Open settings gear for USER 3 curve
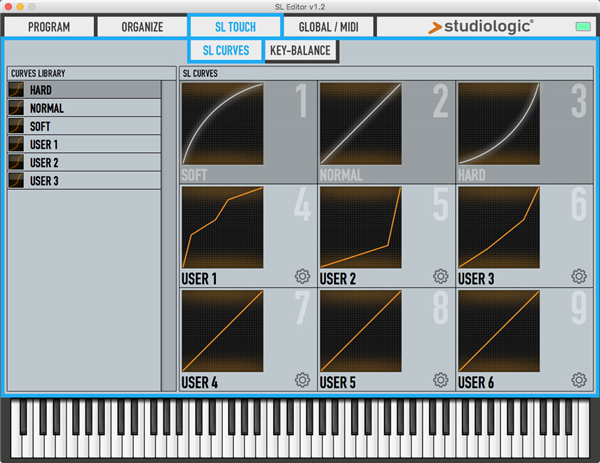Screen dimensions: 600x463 (x=578, y=276)
